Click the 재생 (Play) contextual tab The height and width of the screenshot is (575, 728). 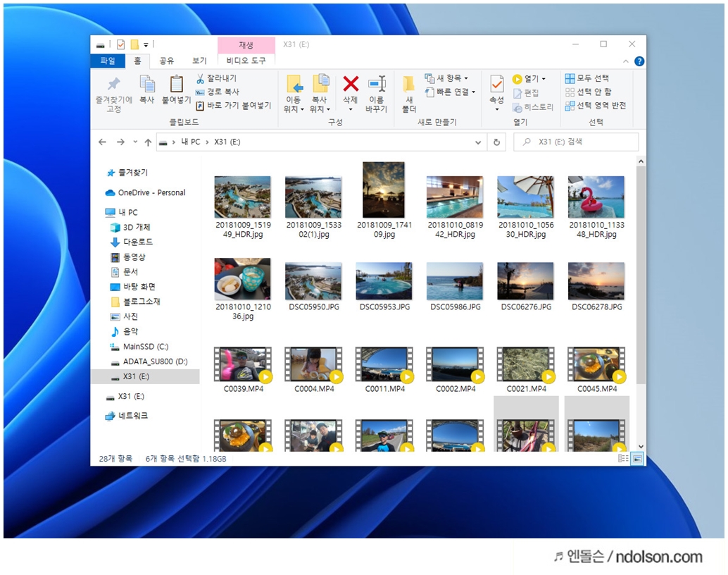point(246,45)
